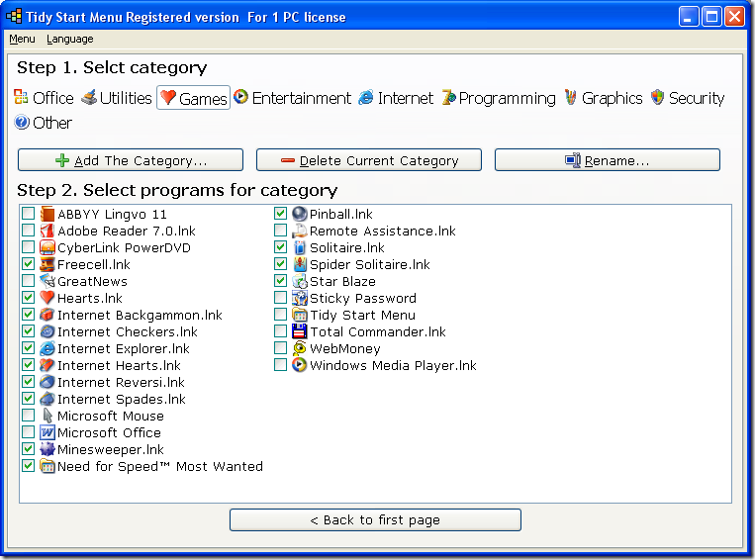The image size is (755, 560).
Task: Click Add The Category button
Action: tap(131, 160)
